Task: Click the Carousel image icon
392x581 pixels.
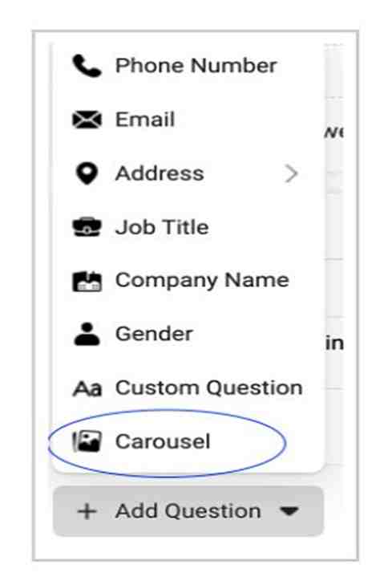Action: pyautogui.click(x=87, y=441)
